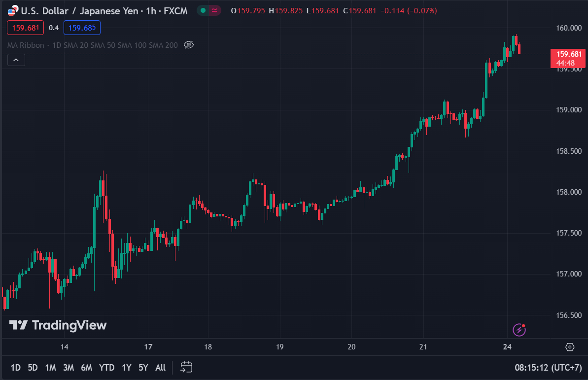Click the red sell price 159.681 button

(x=26, y=28)
